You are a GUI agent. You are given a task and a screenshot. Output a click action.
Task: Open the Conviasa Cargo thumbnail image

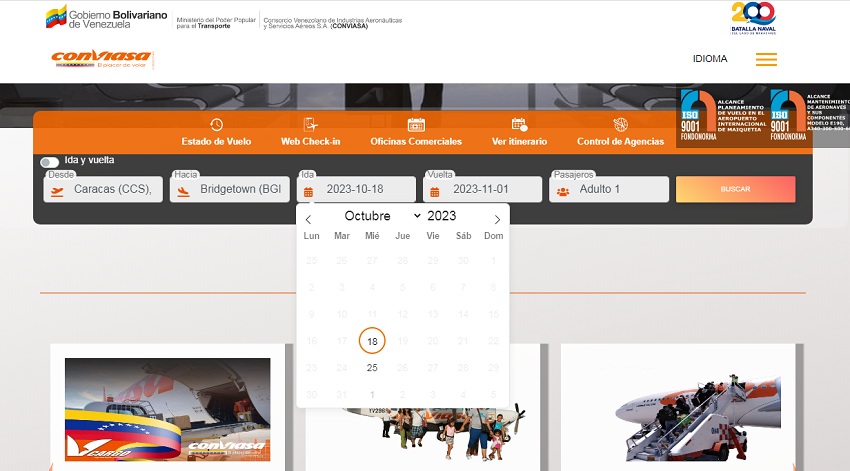tap(168, 409)
